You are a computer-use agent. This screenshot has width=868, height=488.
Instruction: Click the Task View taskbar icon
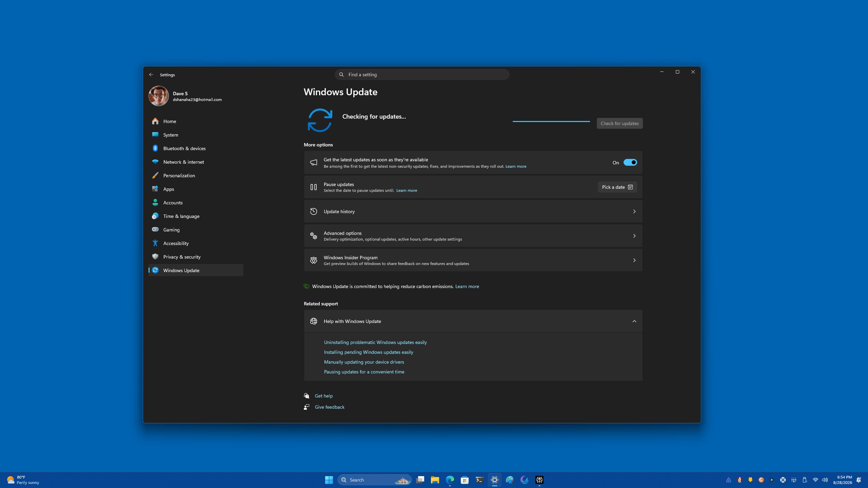pos(420,480)
